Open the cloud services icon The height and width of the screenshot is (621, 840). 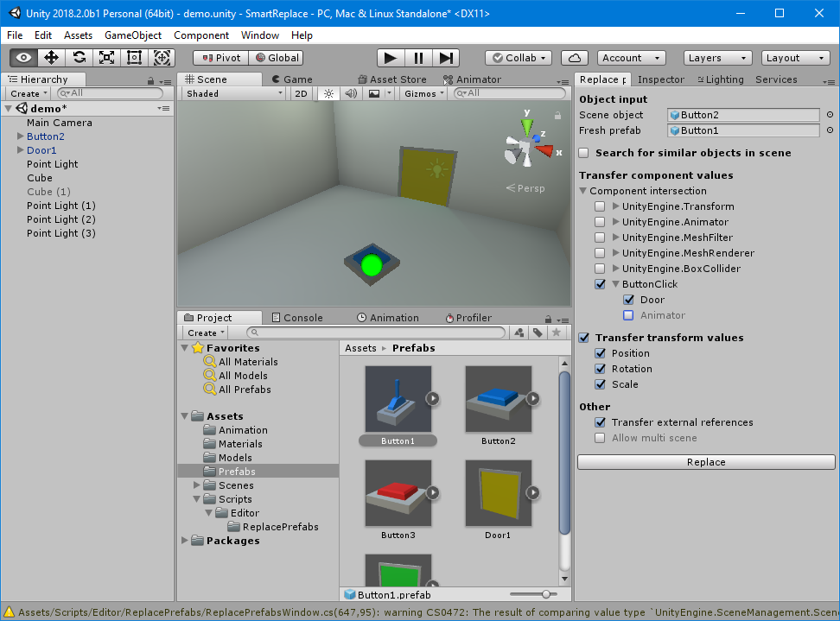point(575,58)
